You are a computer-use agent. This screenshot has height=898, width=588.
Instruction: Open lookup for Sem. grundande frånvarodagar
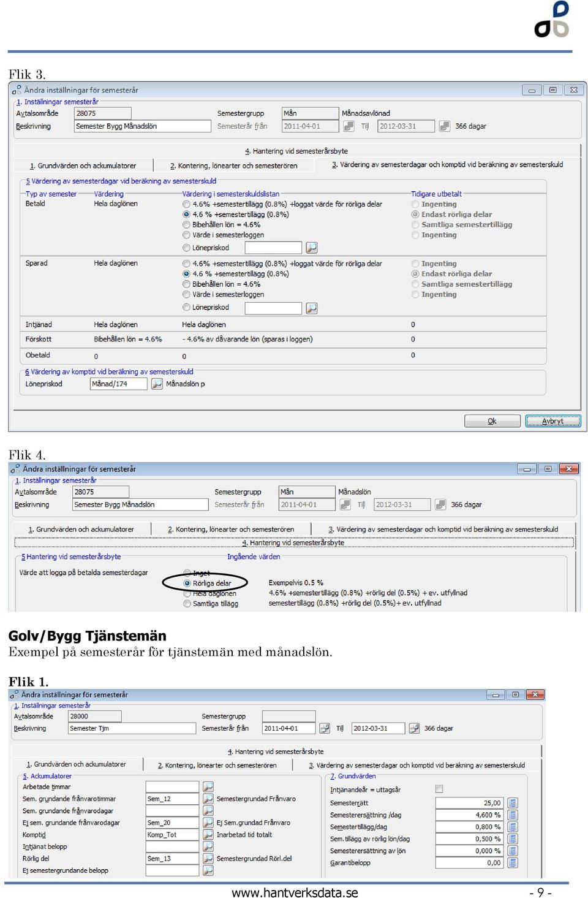pyautogui.click(x=208, y=810)
